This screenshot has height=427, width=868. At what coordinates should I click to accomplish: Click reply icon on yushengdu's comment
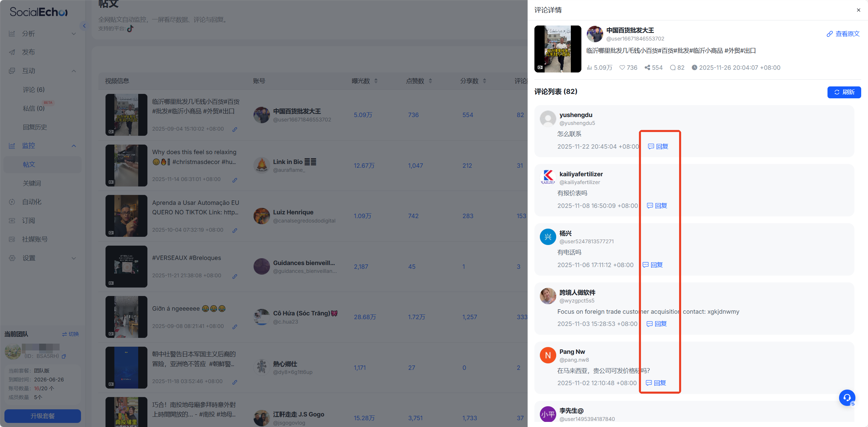coord(651,147)
